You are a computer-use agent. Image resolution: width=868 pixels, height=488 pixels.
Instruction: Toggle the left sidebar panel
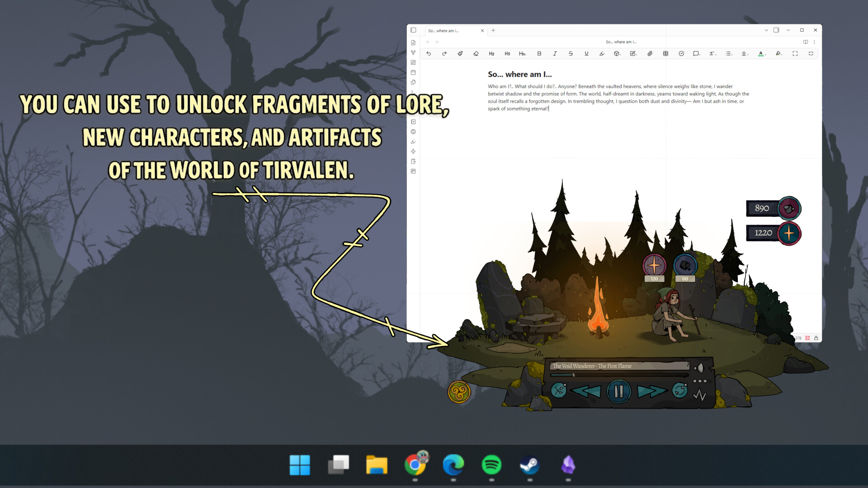click(413, 30)
